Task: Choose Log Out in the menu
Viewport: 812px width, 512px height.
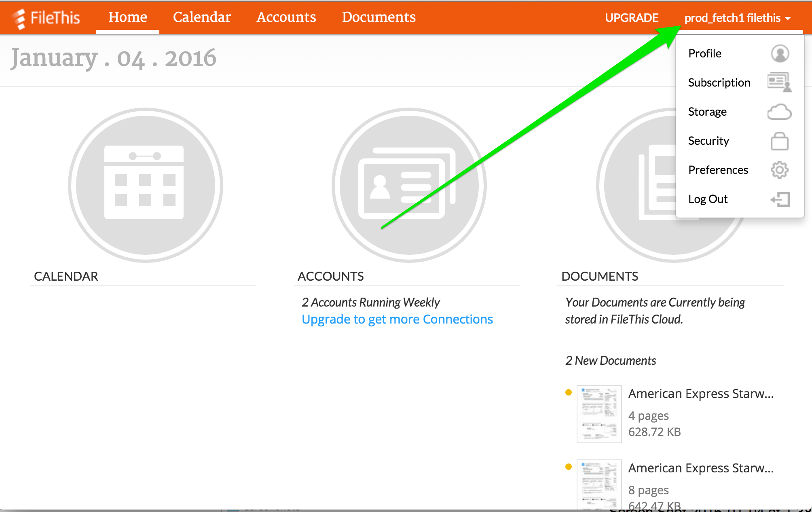Action: (708, 199)
